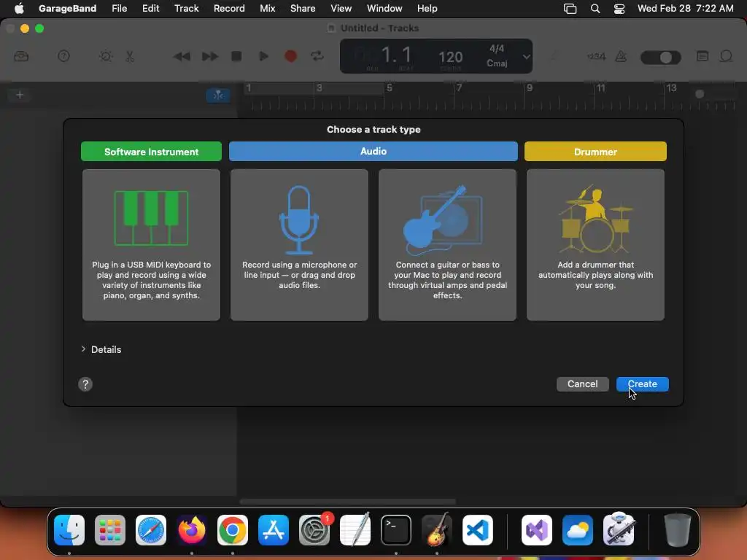
Task: Open the Record menu
Action: [x=229, y=8]
